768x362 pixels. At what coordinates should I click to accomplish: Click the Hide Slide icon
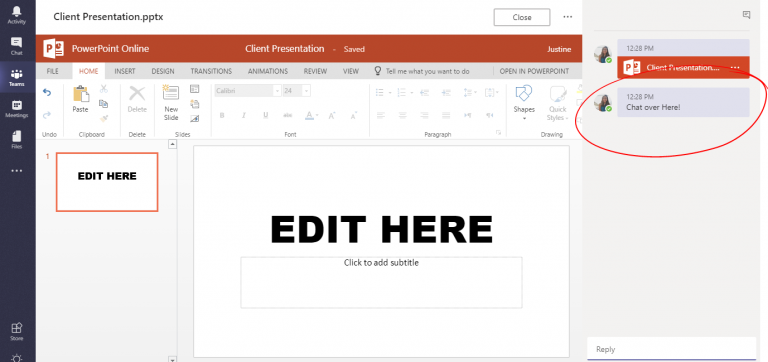[194, 118]
